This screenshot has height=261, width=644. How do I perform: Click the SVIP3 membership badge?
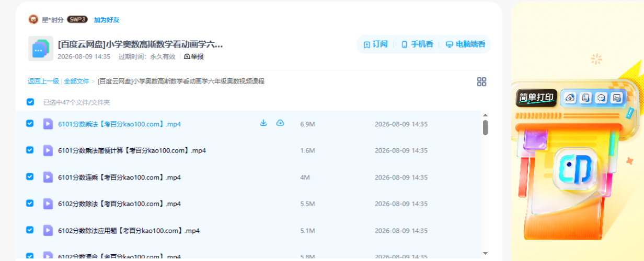point(77,20)
